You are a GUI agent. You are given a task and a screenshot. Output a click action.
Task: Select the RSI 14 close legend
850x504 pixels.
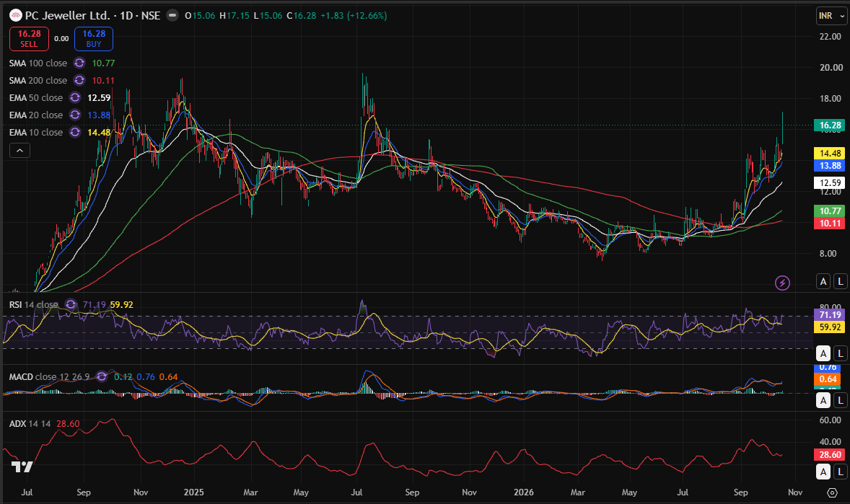tap(34, 304)
